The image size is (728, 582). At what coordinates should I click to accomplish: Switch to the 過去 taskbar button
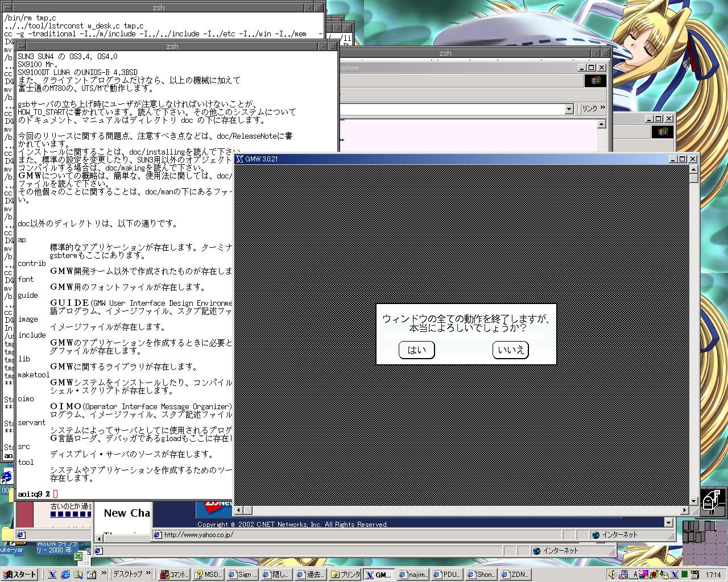point(311,575)
